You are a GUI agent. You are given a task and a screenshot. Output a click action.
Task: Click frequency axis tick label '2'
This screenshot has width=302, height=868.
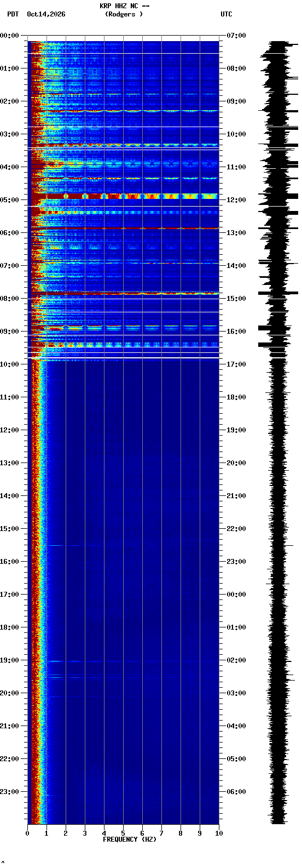click(x=66, y=833)
